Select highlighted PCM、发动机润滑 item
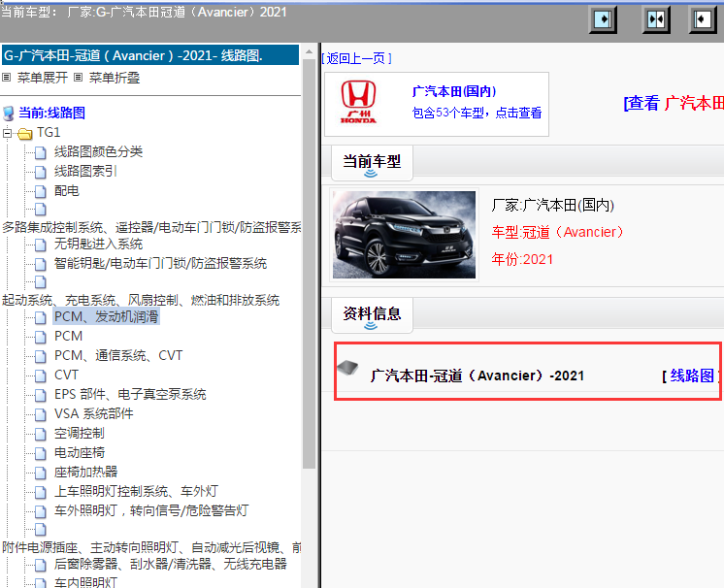The height and width of the screenshot is (588, 724). [106, 316]
